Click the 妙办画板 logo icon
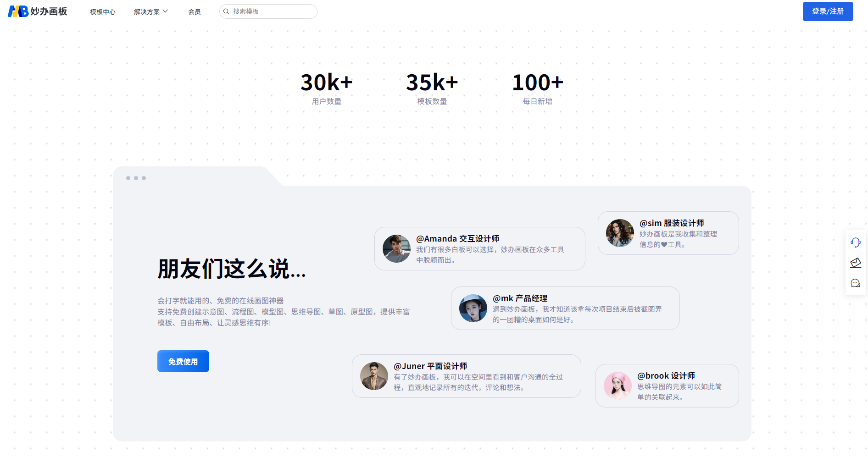 [18, 11]
